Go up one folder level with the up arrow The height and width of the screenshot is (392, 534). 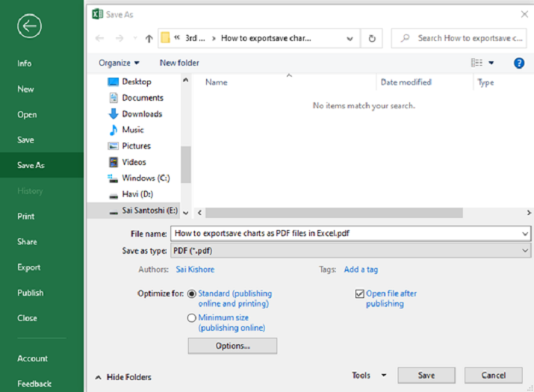pos(149,39)
